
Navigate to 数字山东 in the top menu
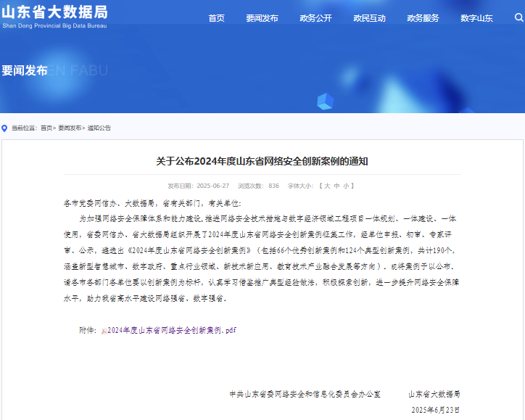(x=476, y=18)
